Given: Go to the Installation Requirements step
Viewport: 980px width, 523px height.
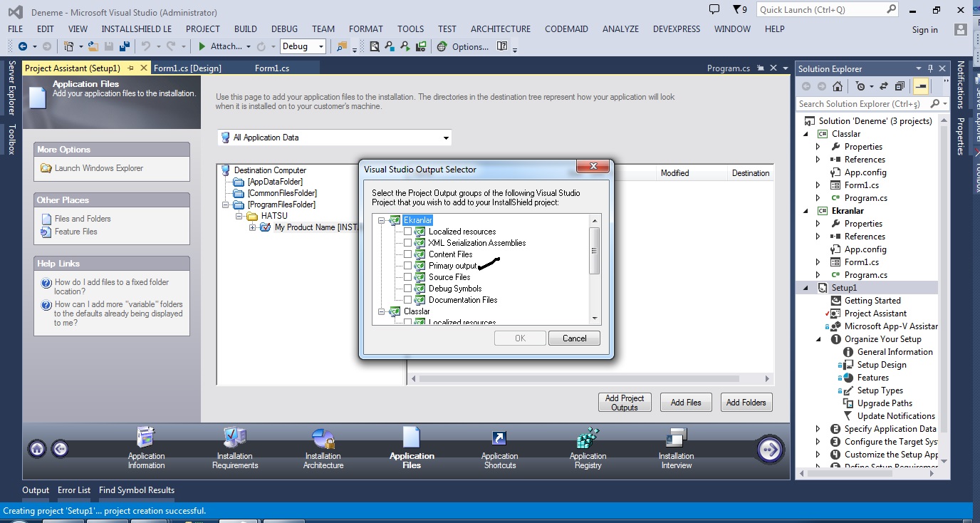Looking at the screenshot, I should click(235, 449).
